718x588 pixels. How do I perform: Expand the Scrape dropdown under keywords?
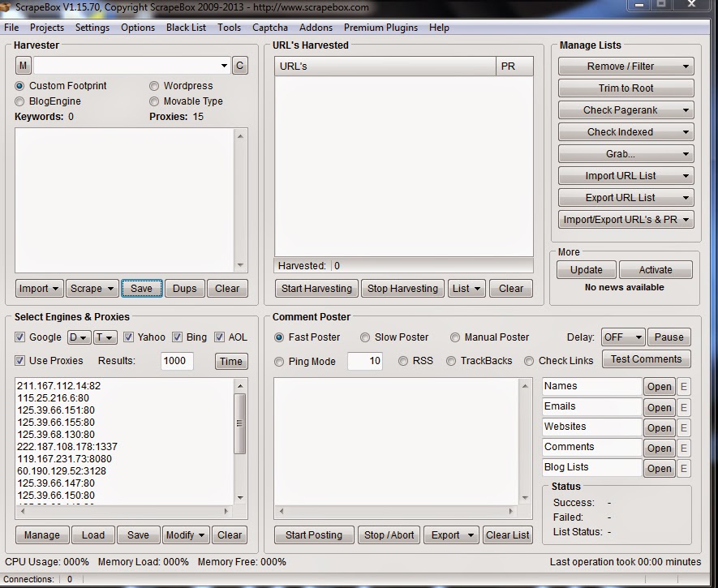coord(92,288)
